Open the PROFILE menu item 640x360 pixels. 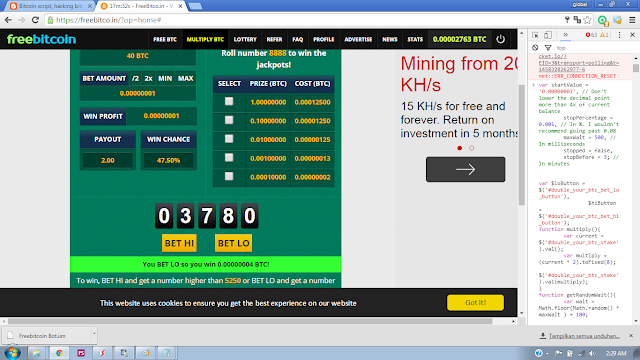(324, 40)
